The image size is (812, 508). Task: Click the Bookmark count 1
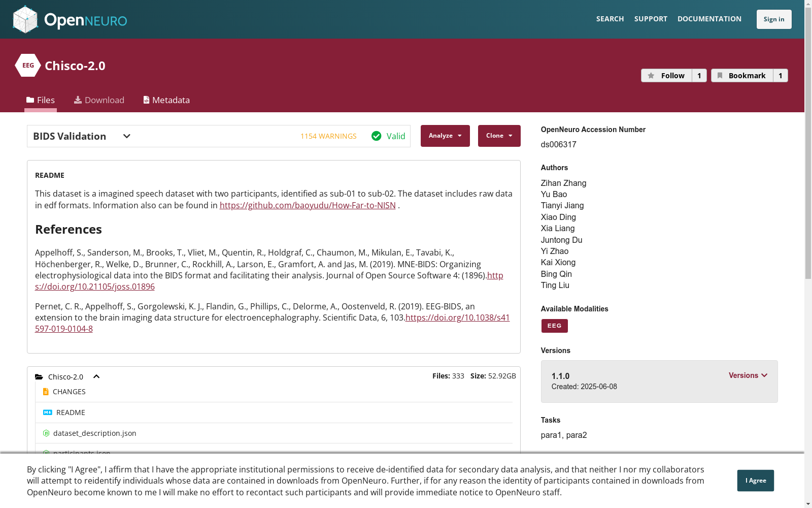[x=781, y=76]
